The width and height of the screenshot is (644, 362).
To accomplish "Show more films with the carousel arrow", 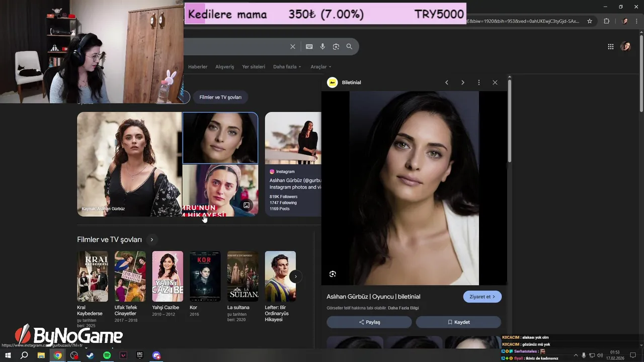I will coord(296,276).
